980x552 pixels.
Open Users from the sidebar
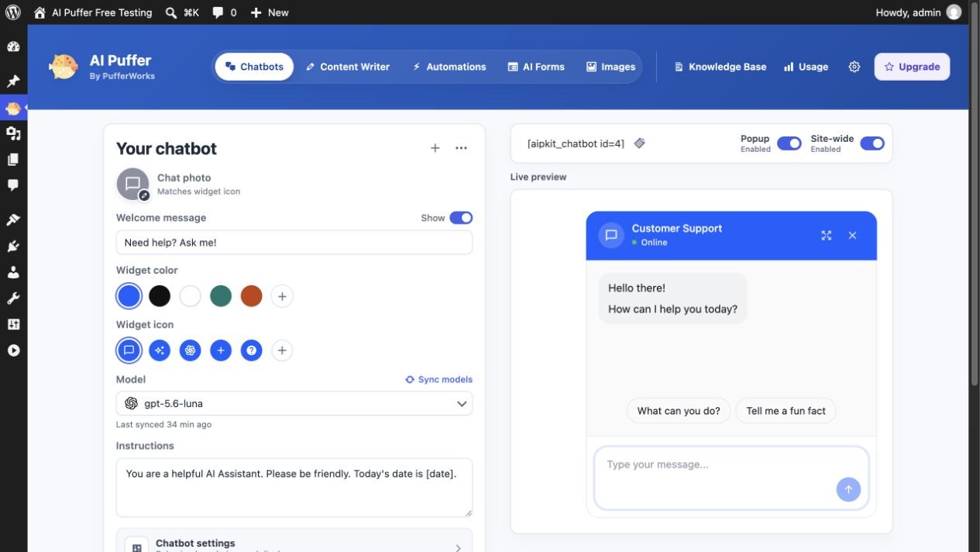(13, 272)
